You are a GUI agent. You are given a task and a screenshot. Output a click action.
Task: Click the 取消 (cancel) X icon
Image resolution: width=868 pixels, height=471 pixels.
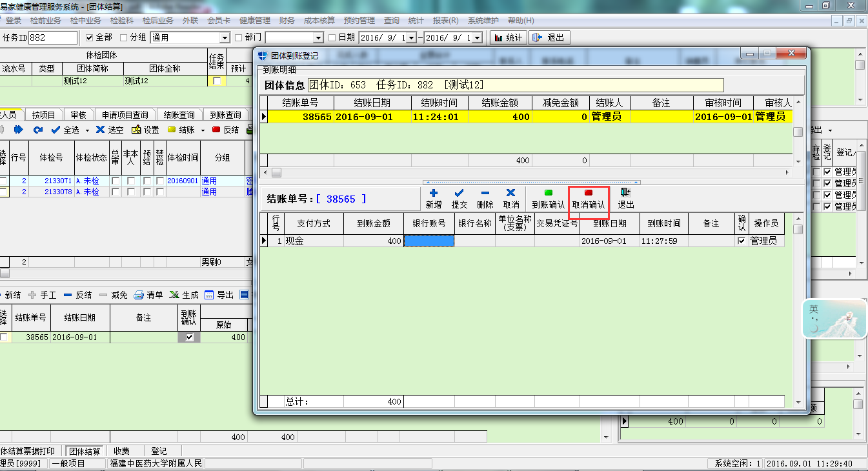(510, 193)
